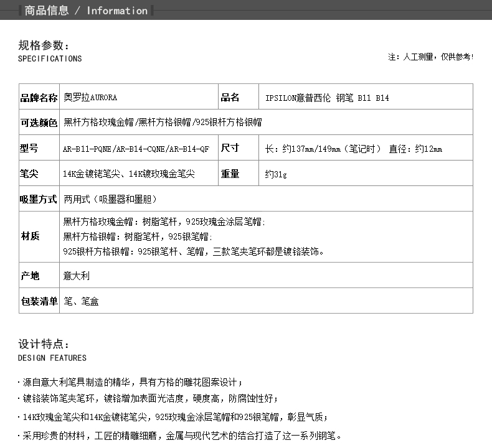Select the line 黑杆方格玫瑰金帽：树脂笔杆，925玫瑰金涂层笔帽

point(164,222)
